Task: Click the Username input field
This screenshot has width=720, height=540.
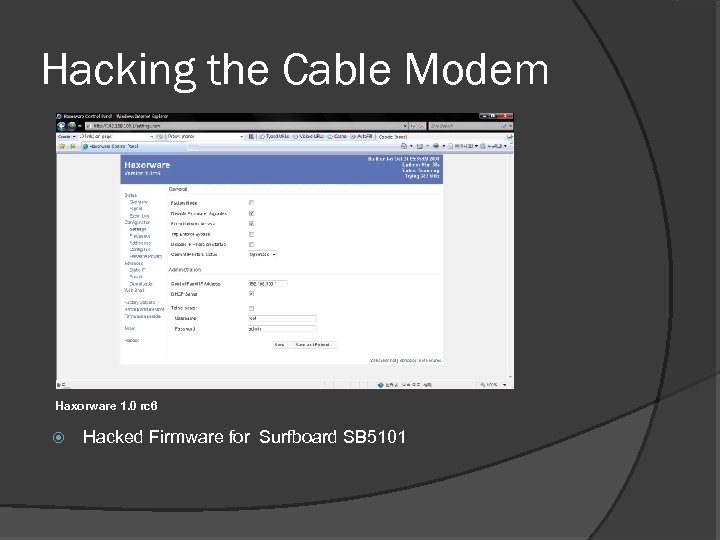Action: pos(282,318)
